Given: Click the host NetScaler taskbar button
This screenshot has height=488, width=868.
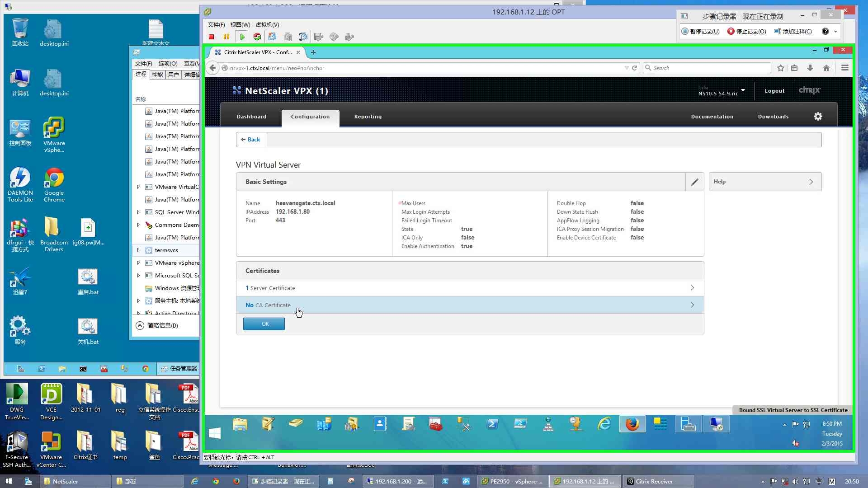Looking at the screenshot, I should [75, 482].
